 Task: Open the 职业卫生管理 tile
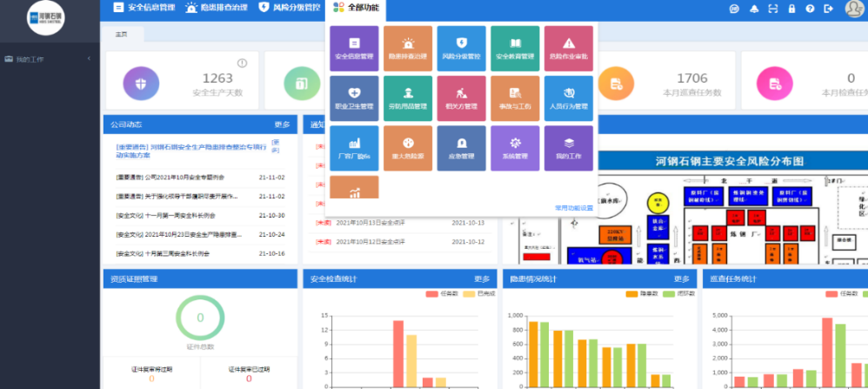coord(354,98)
